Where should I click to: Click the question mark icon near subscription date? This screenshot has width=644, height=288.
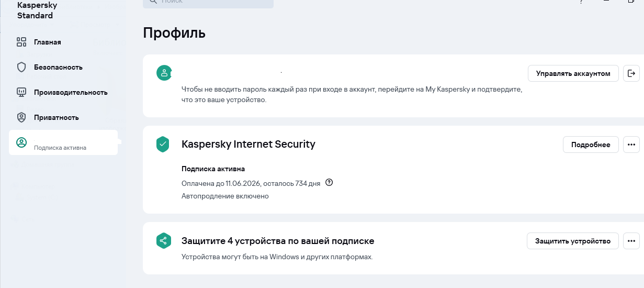[x=329, y=183]
